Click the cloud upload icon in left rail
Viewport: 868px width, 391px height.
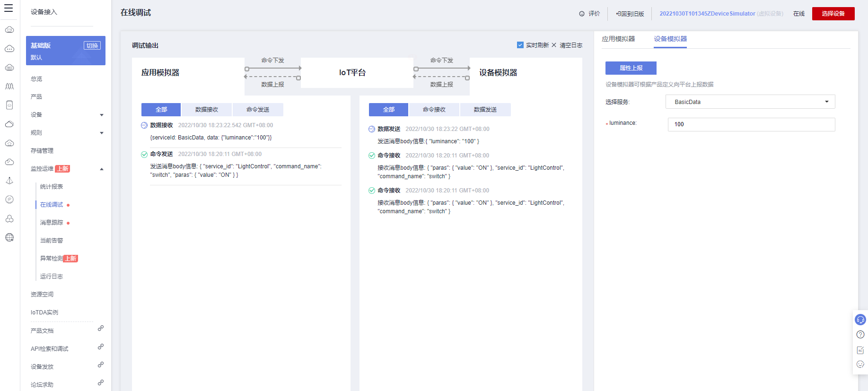(9, 143)
